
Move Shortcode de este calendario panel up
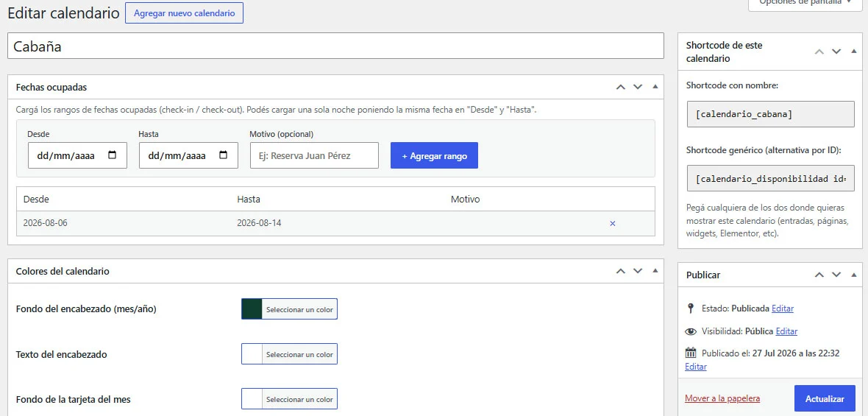point(819,52)
